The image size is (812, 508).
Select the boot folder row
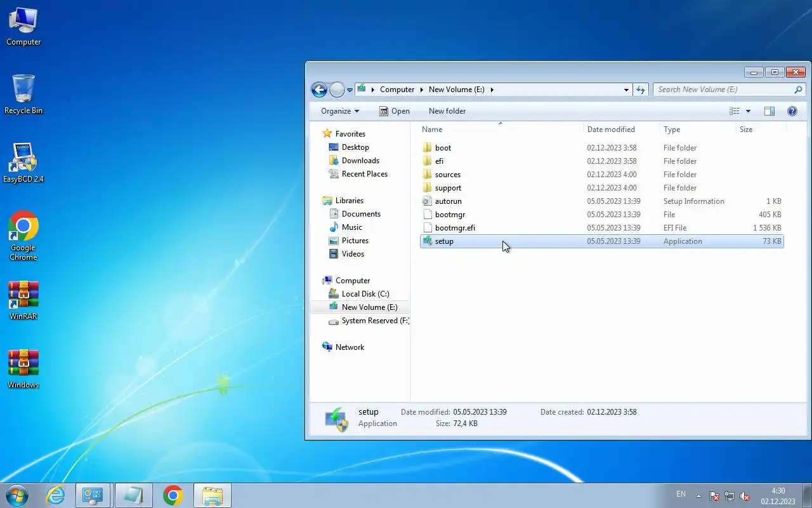pyautogui.click(x=602, y=148)
